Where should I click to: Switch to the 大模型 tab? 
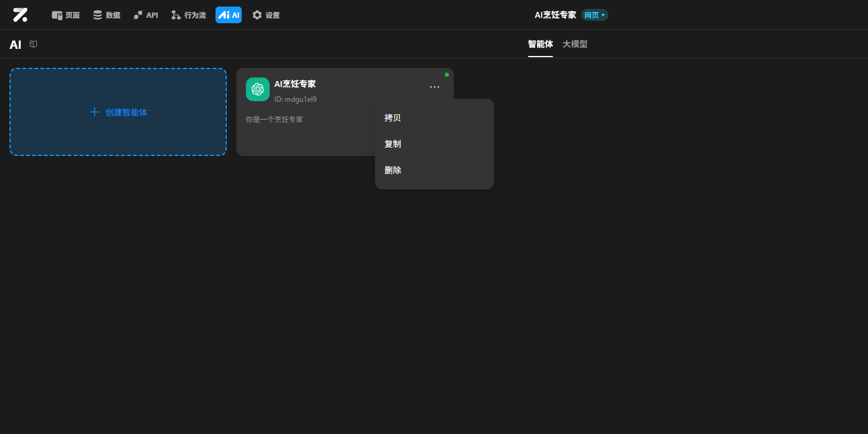click(575, 44)
